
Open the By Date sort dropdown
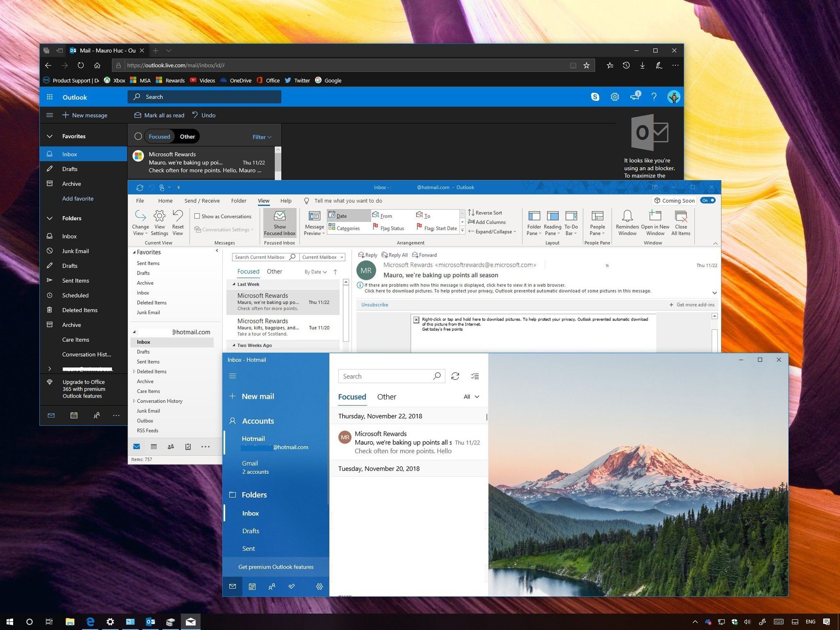coord(315,272)
